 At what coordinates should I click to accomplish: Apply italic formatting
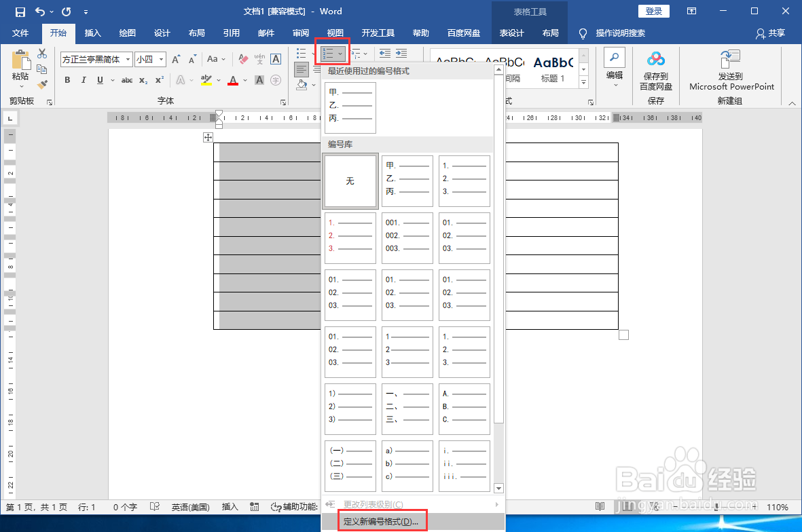(x=83, y=80)
